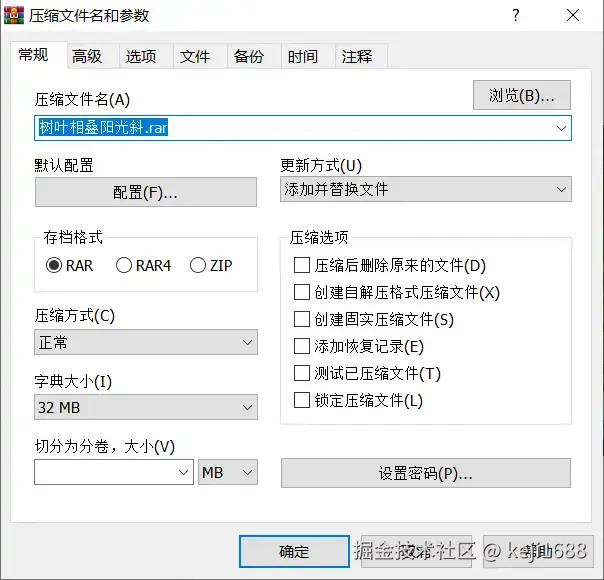
Task: Enable 压缩后删除原来的文件 checkbox
Action: pos(302,266)
